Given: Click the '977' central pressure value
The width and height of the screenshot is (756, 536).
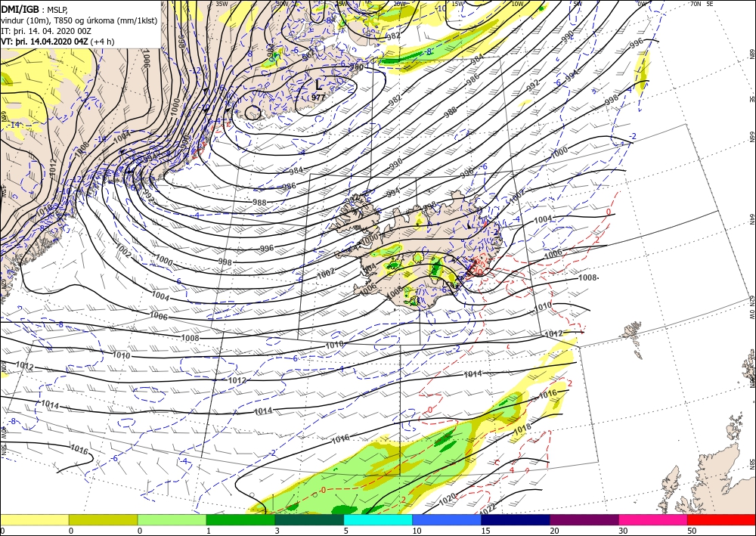Looking at the screenshot, I should coord(318,98).
